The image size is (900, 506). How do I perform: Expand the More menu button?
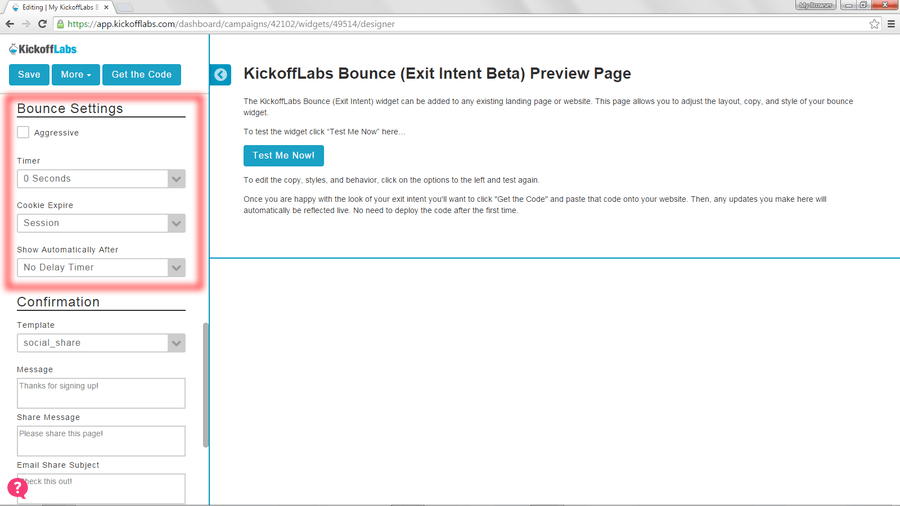tap(76, 75)
